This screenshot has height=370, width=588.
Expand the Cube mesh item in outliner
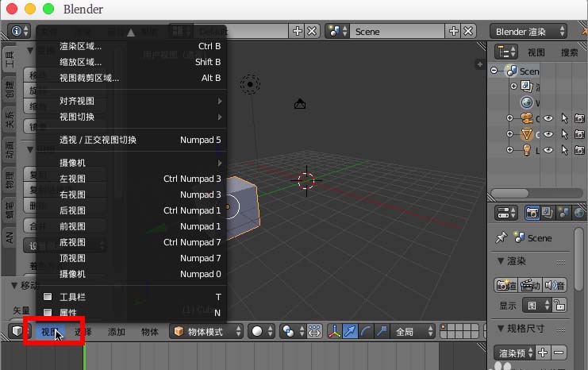tap(509, 134)
